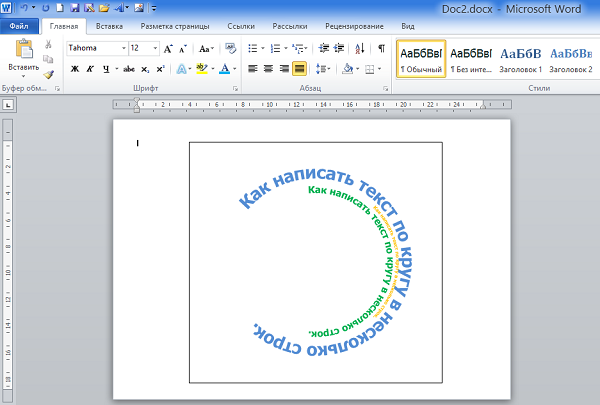Image resolution: width=600 pixels, height=405 pixels.
Task: Switch to the Вставка tab
Action: 109,26
